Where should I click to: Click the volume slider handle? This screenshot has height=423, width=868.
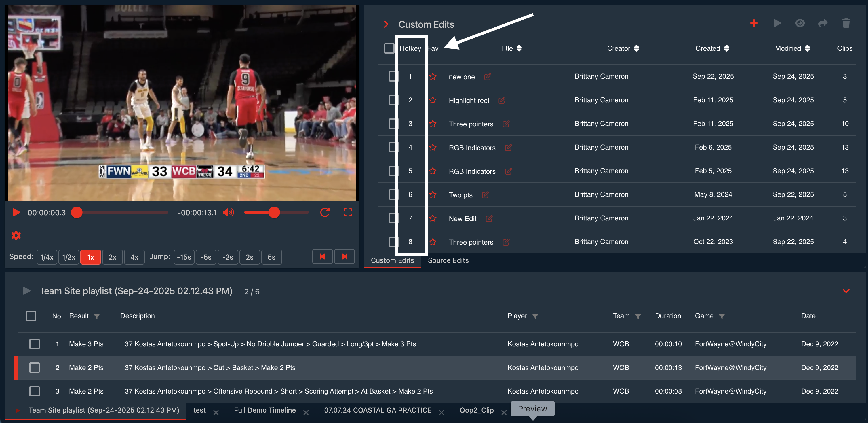(x=274, y=213)
